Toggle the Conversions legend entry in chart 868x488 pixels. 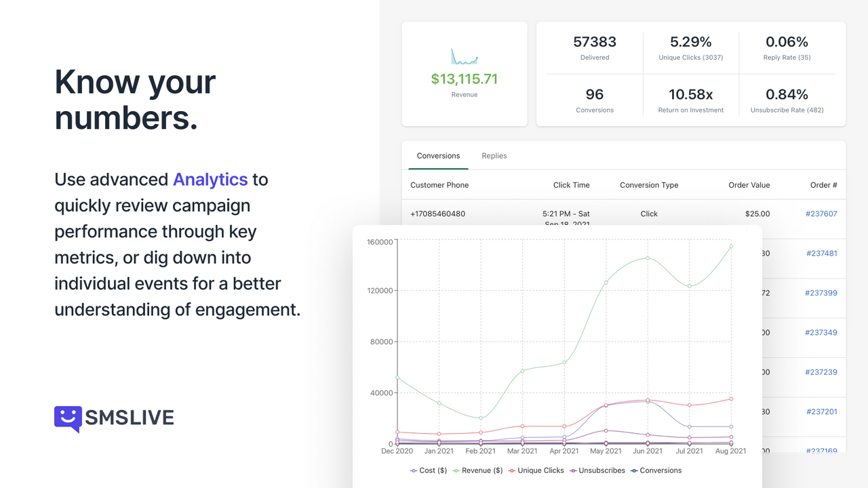[x=656, y=470]
